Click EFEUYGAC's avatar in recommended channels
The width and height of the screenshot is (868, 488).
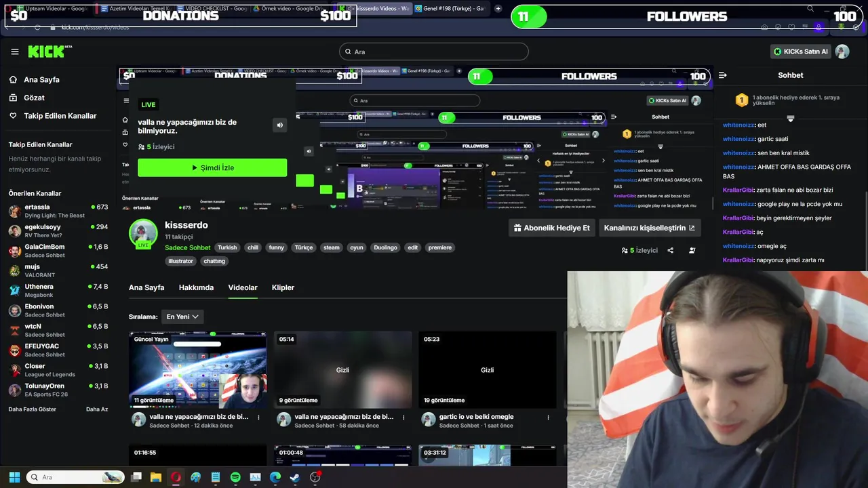14,350
